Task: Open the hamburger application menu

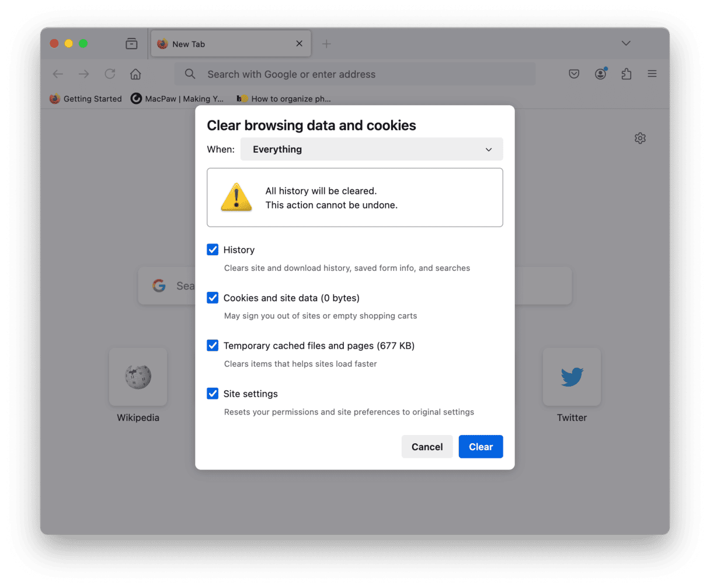Action: 652,74
